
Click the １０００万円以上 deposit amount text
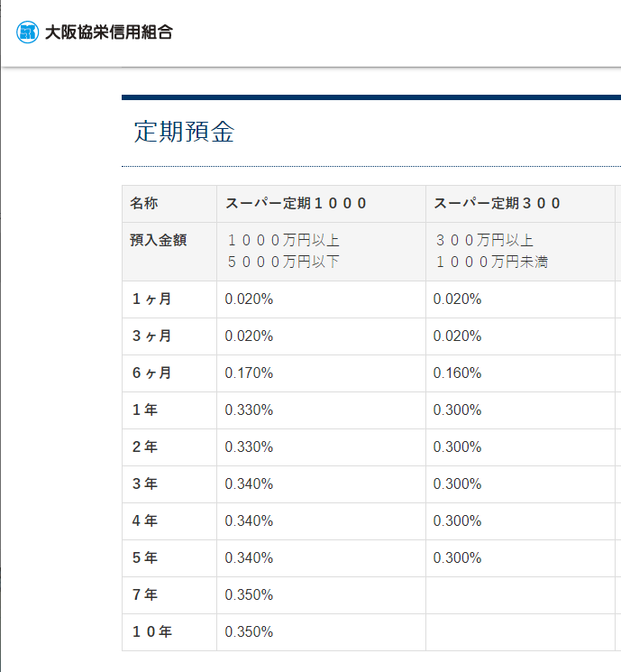point(284,240)
